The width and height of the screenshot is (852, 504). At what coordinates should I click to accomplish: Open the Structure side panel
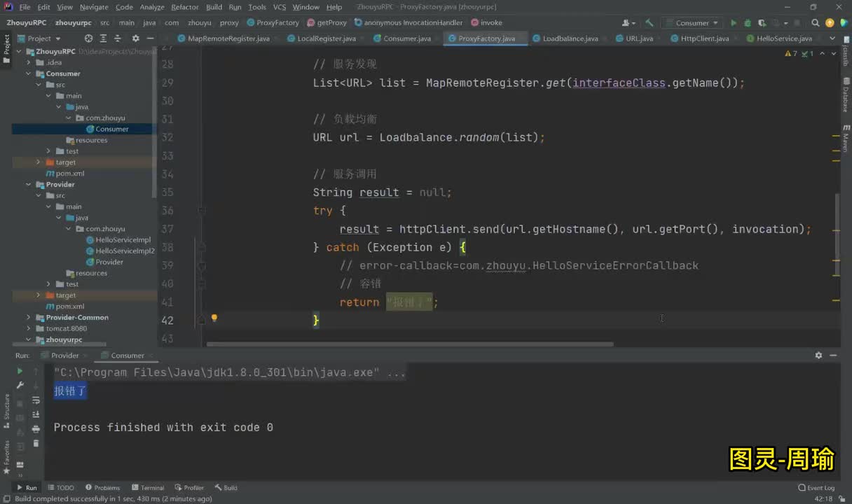click(6, 409)
